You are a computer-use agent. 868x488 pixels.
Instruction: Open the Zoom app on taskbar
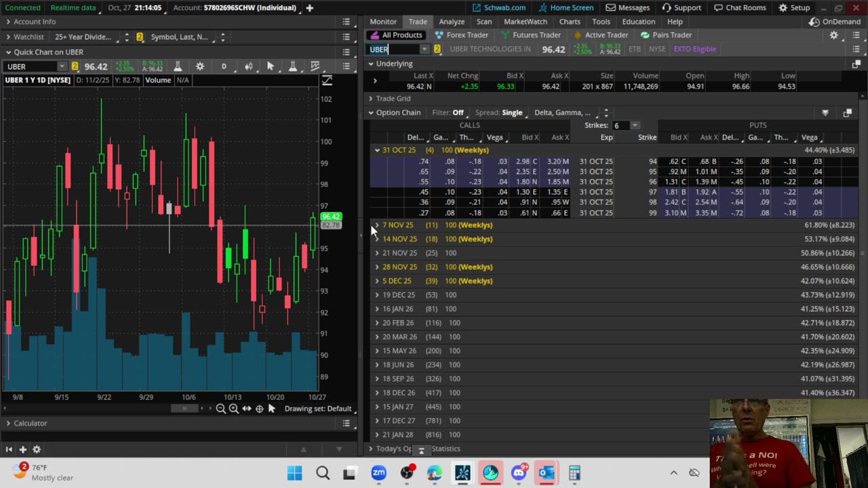(378, 473)
